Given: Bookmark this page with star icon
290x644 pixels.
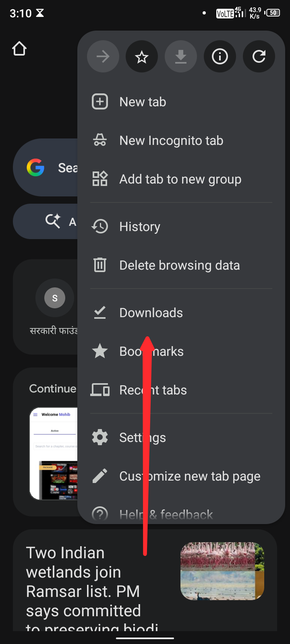Looking at the screenshot, I should tap(142, 56).
